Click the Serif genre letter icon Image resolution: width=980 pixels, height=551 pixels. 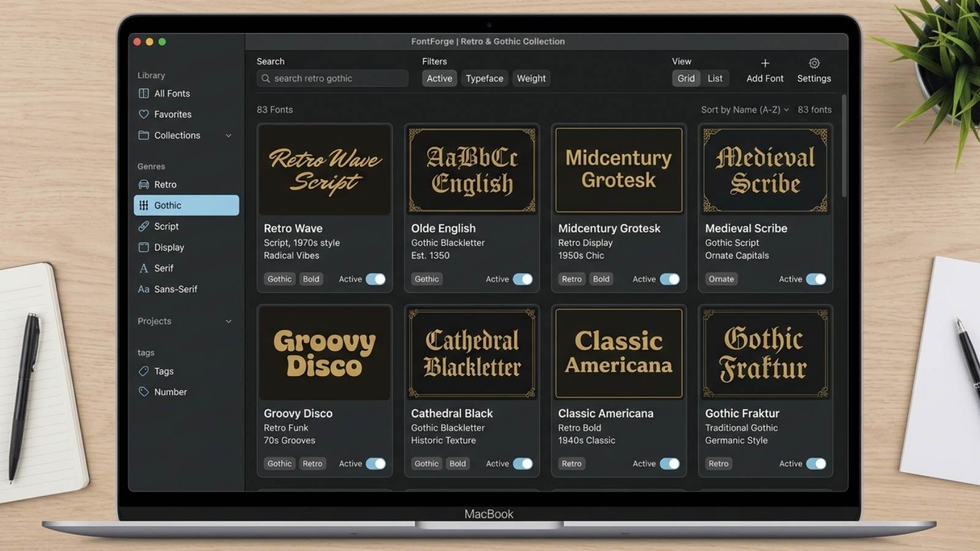(144, 268)
